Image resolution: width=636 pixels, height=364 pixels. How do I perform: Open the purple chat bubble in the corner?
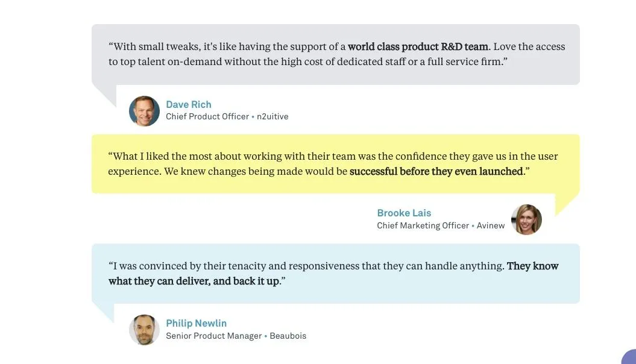pyautogui.click(x=629, y=357)
